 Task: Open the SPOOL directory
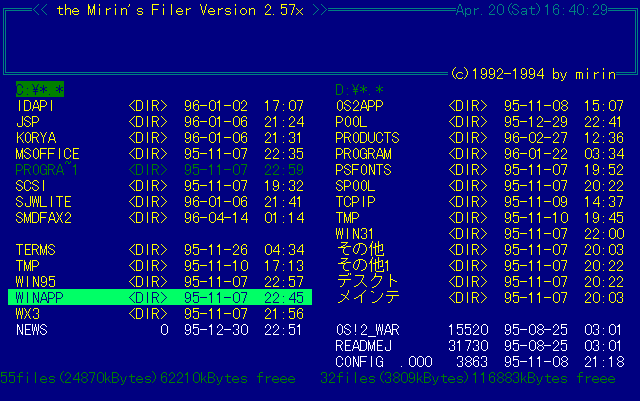click(480, 186)
